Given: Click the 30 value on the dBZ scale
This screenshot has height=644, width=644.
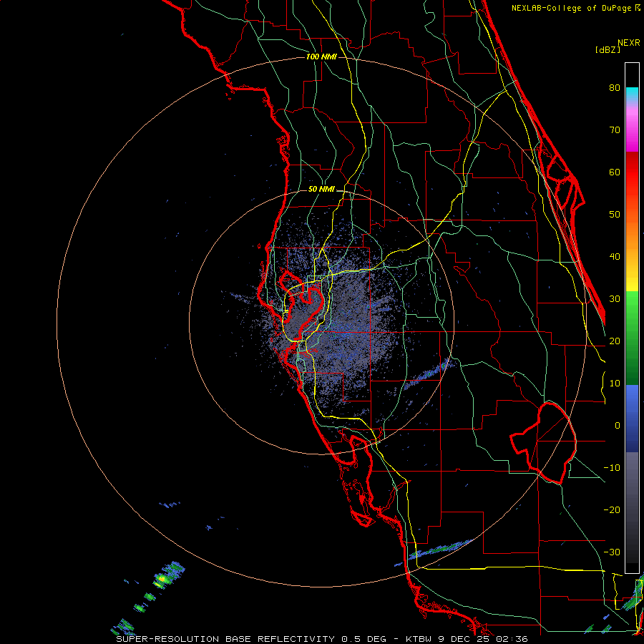Looking at the screenshot, I should click(615, 299).
